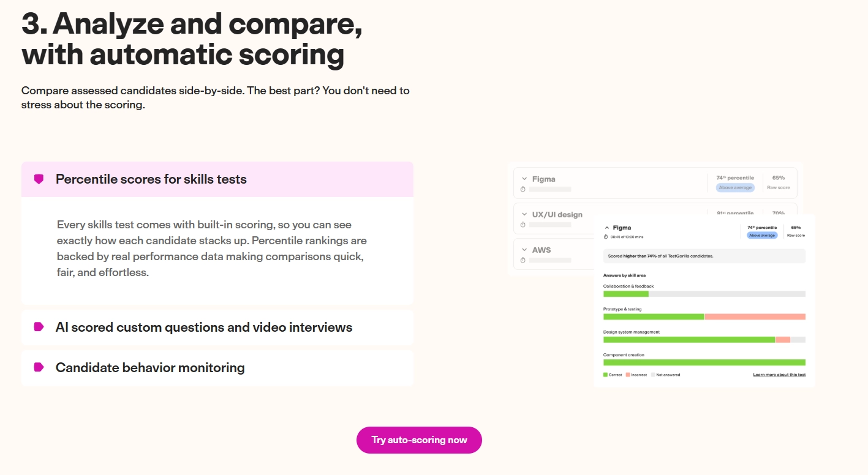Image resolution: width=868 pixels, height=475 pixels.
Task: Click the green Correct legend swatch
Action: pos(605,375)
